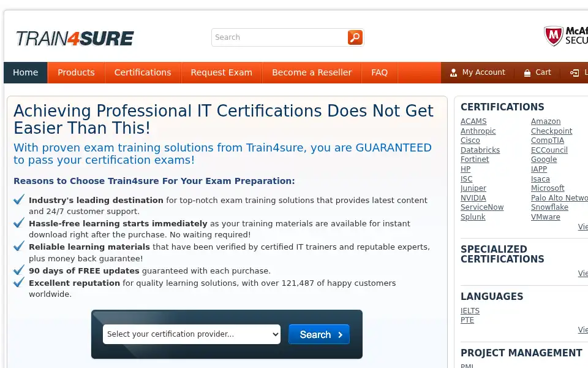Open the IAPP certification link
This screenshot has width=588, height=368.
coord(539,169)
